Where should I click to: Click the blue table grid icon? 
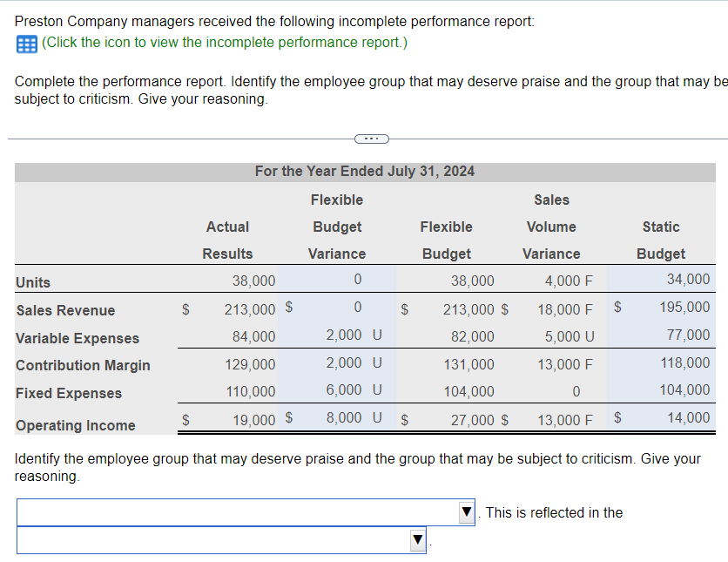[x=26, y=44]
